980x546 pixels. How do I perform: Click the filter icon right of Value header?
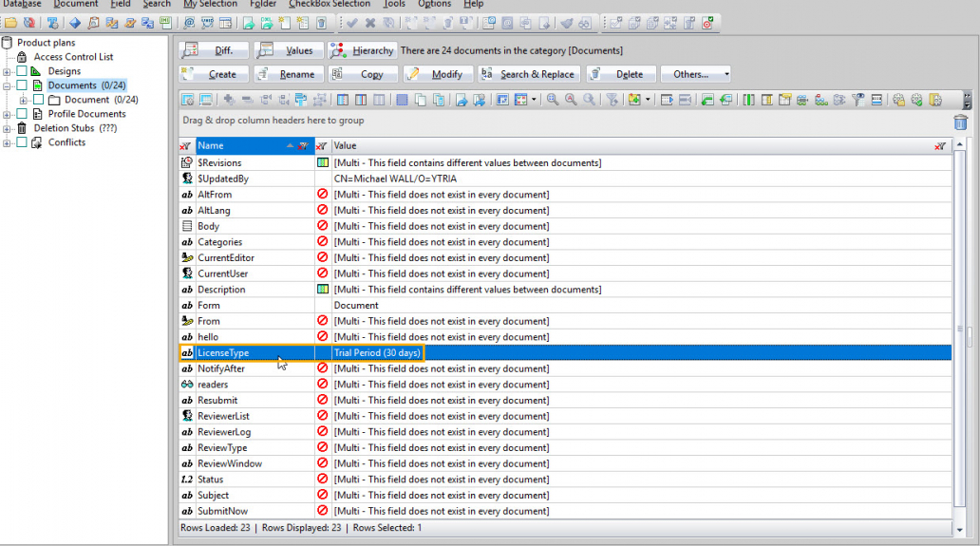click(x=940, y=146)
